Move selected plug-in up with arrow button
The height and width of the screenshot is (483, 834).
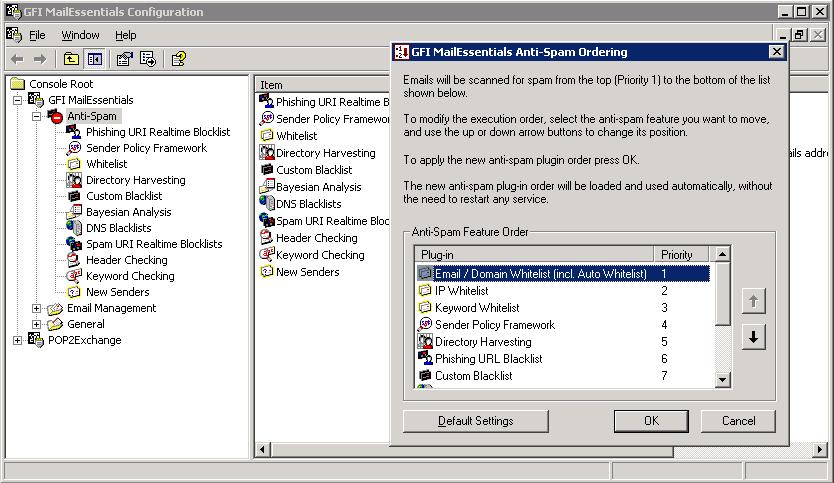pyautogui.click(x=753, y=301)
